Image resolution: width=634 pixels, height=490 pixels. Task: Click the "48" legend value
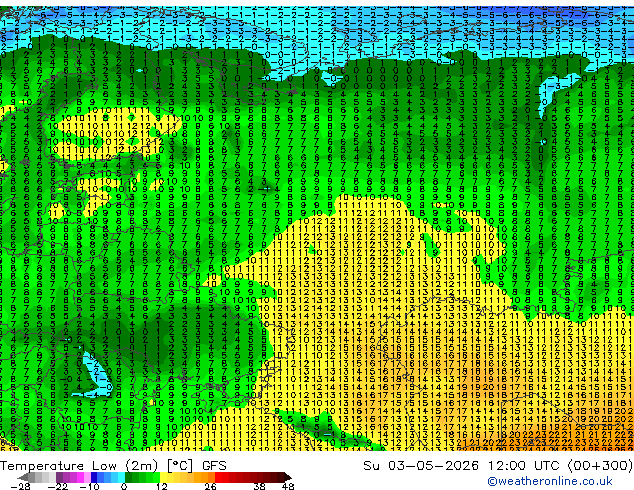288,486
